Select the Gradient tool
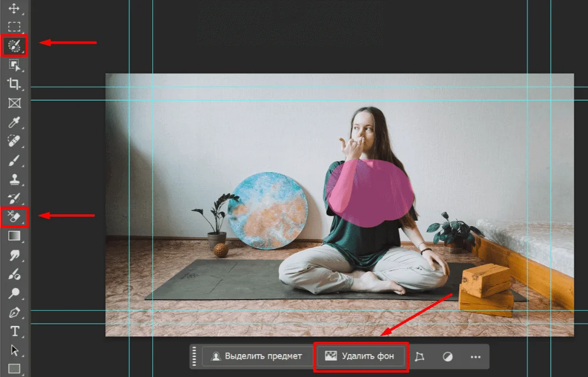 (14, 235)
